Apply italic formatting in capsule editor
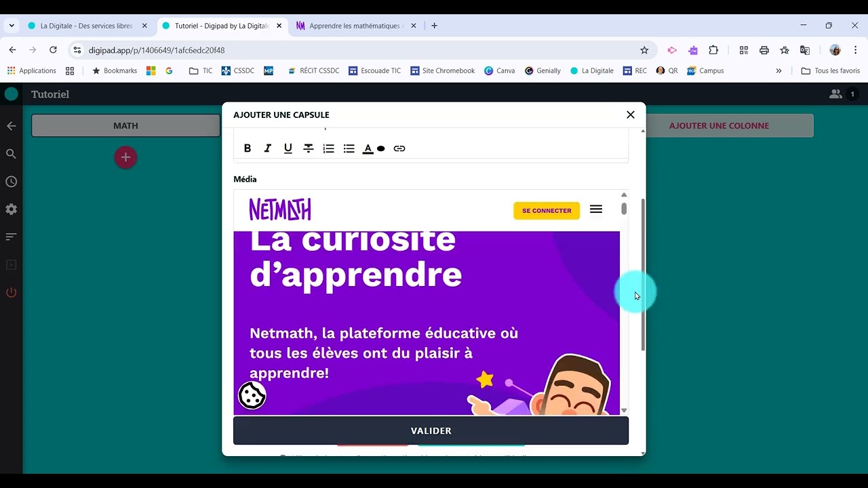The image size is (868, 488). point(268,148)
